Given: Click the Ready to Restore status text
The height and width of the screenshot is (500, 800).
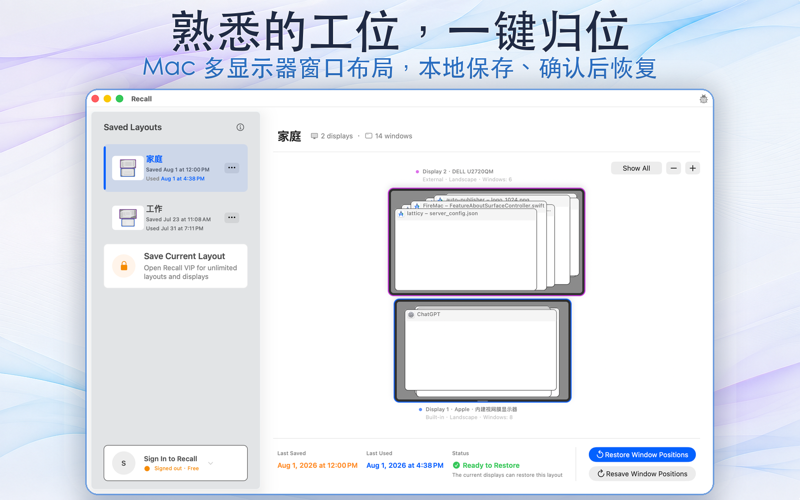Looking at the screenshot, I should tap(491, 465).
